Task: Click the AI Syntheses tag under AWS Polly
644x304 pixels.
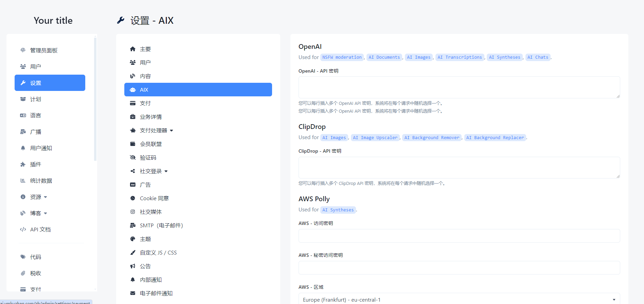Action: pyautogui.click(x=338, y=210)
